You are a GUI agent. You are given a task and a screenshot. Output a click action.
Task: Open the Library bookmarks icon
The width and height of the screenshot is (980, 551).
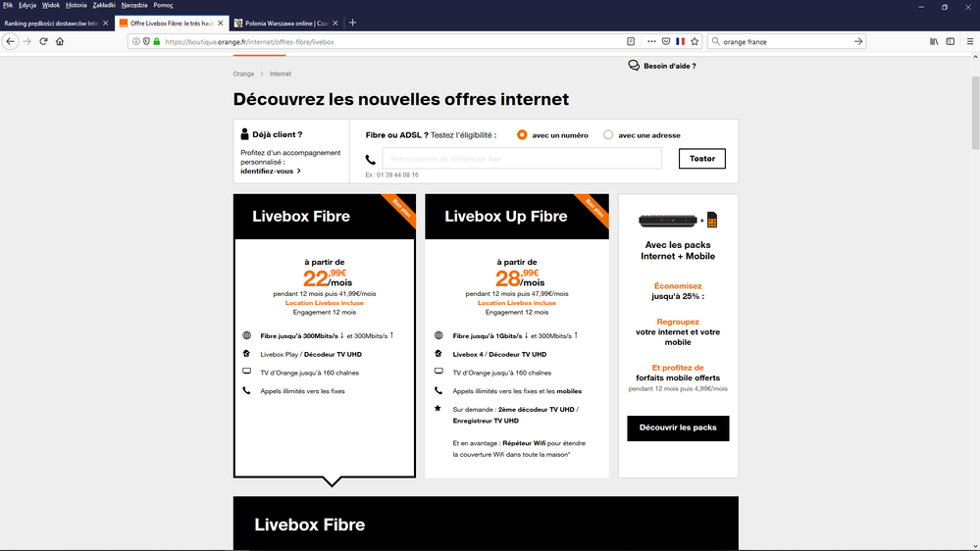[x=934, y=42]
